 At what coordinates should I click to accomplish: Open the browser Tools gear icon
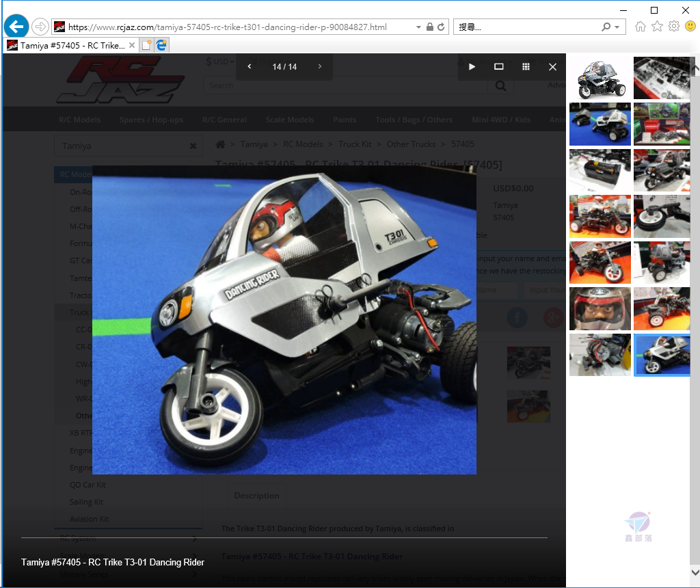tap(673, 27)
